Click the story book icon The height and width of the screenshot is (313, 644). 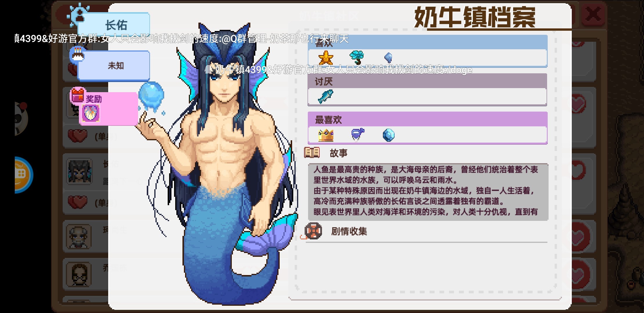coord(312,152)
